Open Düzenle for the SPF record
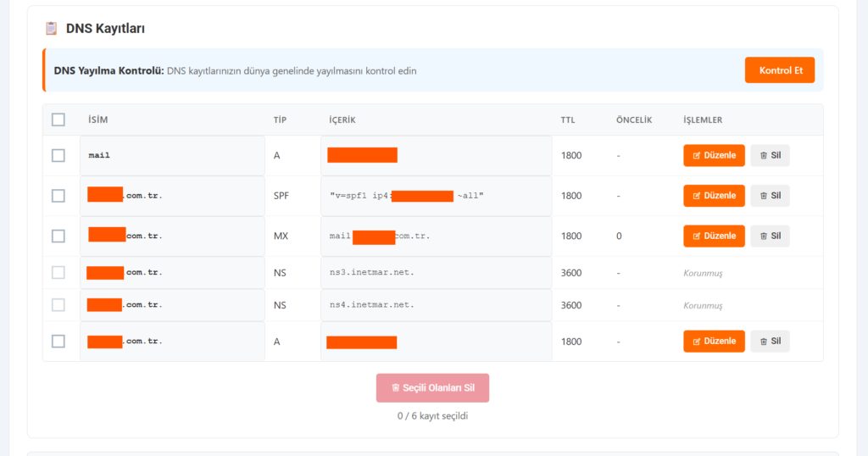The width and height of the screenshot is (868, 456). tap(714, 196)
